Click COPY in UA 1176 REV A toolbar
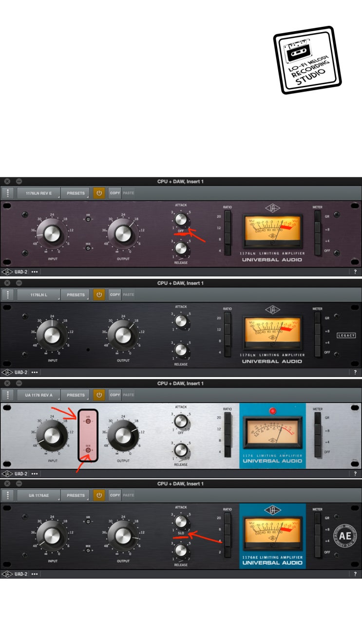 click(x=115, y=395)
